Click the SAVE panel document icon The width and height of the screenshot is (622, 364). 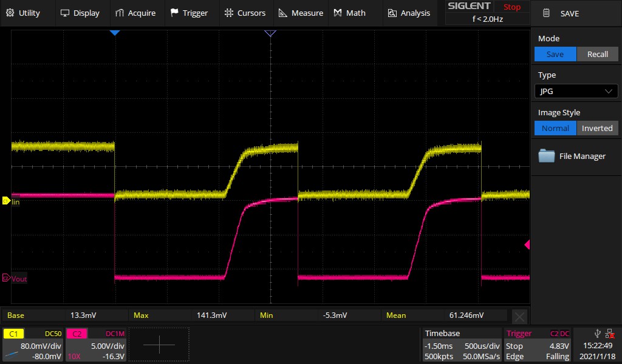click(x=546, y=13)
